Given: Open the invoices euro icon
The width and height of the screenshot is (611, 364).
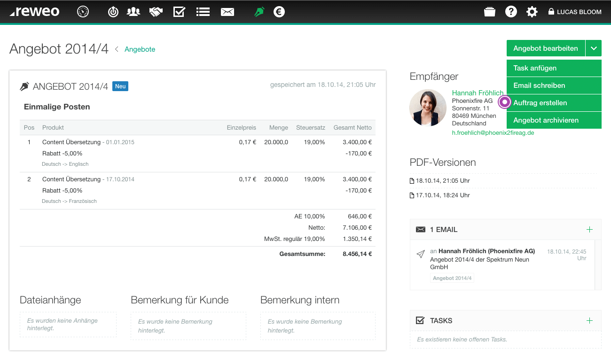Looking at the screenshot, I should click(x=279, y=12).
